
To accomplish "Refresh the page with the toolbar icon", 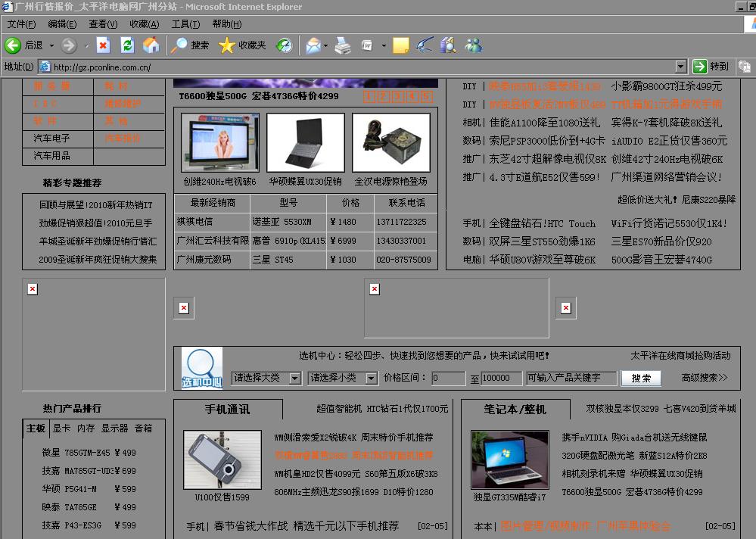I will click(127, 45).
